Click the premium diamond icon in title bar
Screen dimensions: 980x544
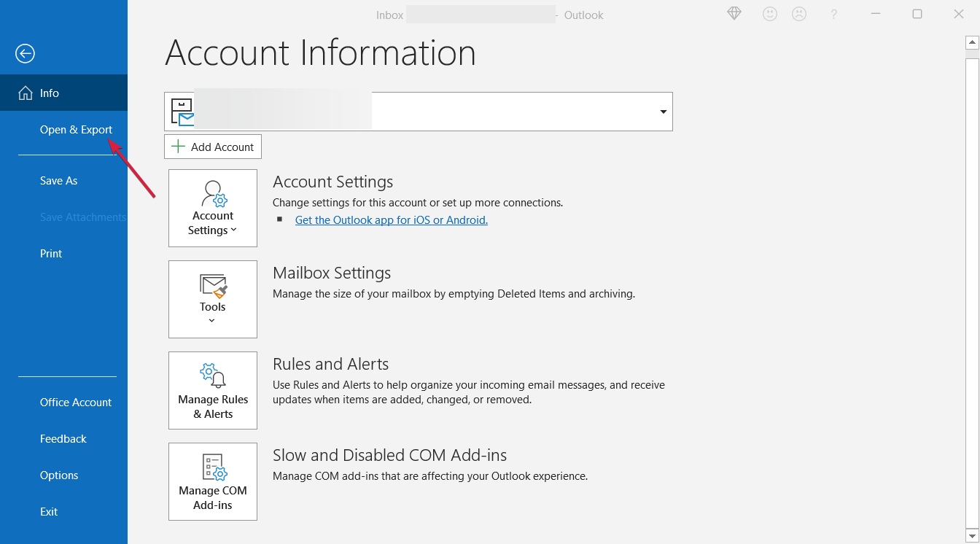[x=734, y=14]
